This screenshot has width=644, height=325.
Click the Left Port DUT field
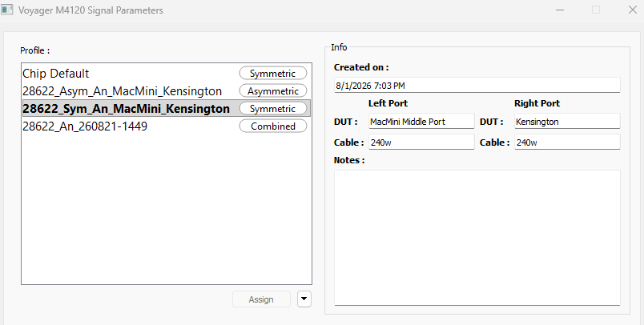click(421, 121)
